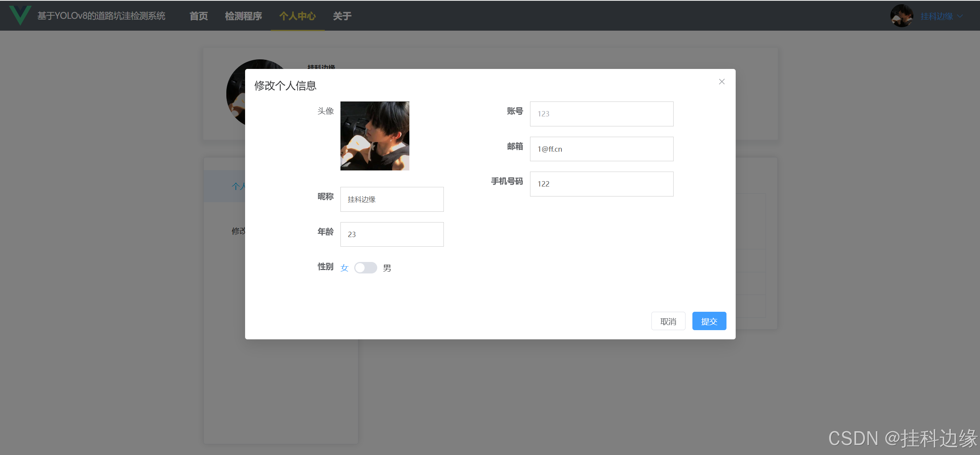Open the 首页 nav item

(198, 16)
